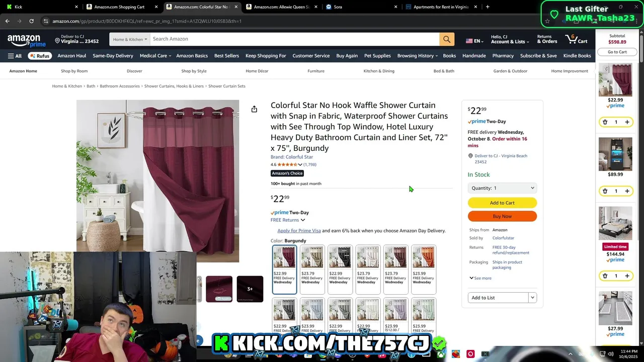Choose the khaki curtain swatch at $23.79
The height and width of the screenshot is (362, 644).
[312, 269]
